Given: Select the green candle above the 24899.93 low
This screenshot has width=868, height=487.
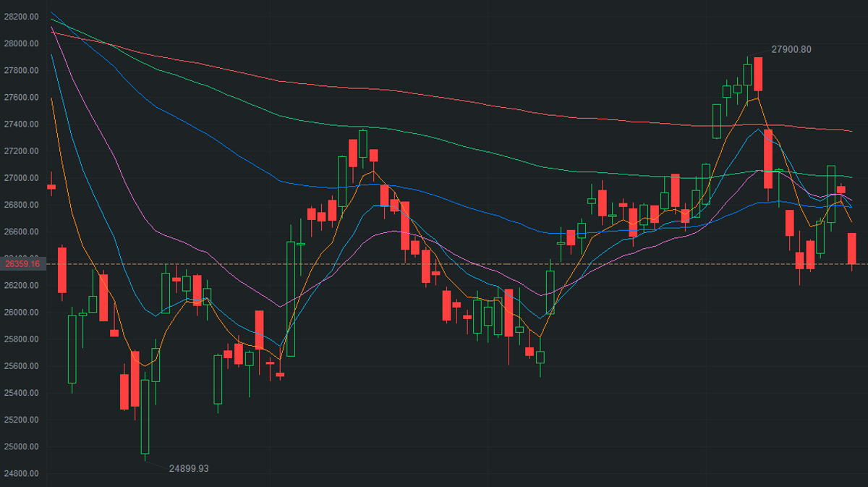Looking at the screenshot, I should click(145, 417).
